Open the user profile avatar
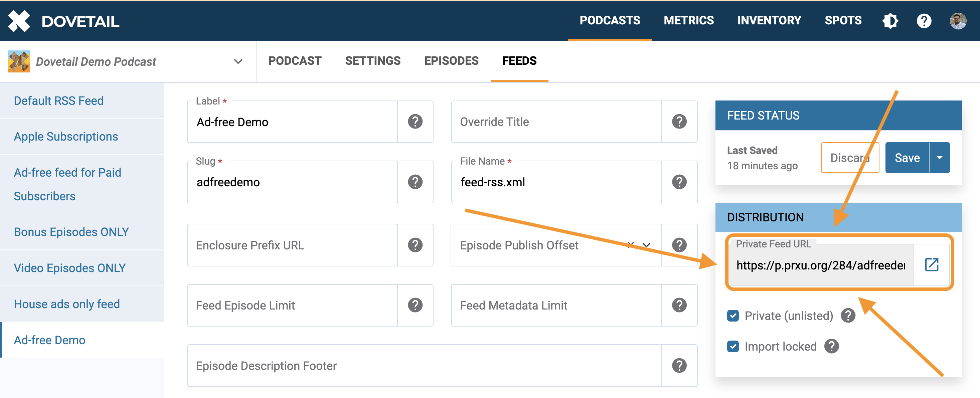 (x=958, y=20)
